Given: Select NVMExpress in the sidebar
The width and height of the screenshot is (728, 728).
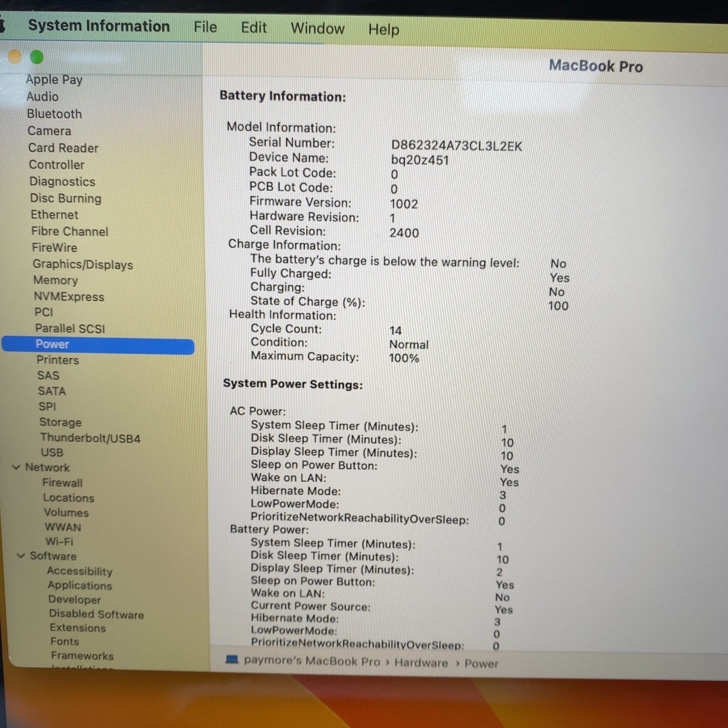Looking at the screenshot, I should [69, 297].
